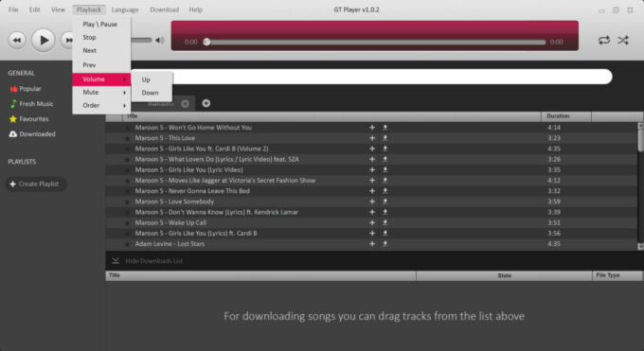Image resolution: width=644 pixels, height=351 pixels.
Task: Expand the Order submenu
Action: (x=101, y=106)
